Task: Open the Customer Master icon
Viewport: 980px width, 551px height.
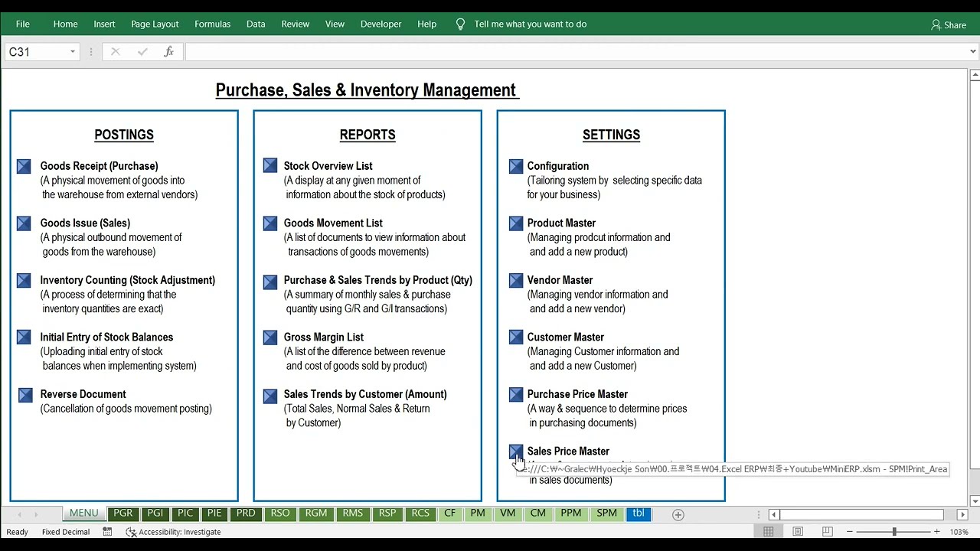Action: pos(516,337)
